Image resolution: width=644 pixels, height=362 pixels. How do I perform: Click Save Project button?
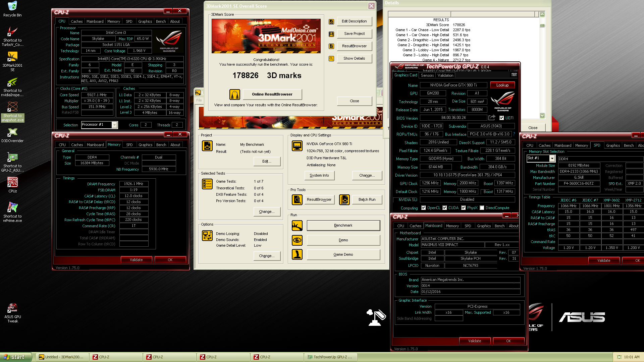354,34
